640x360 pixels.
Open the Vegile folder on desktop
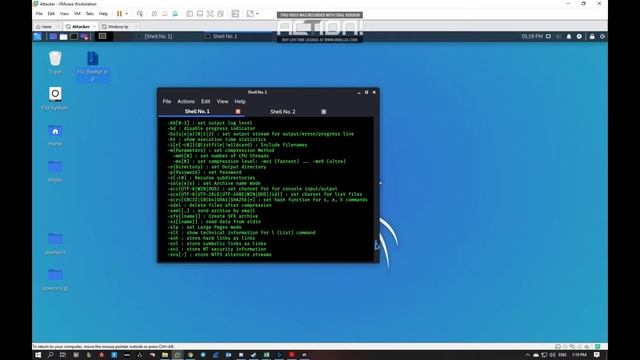[x=55, y=171]
